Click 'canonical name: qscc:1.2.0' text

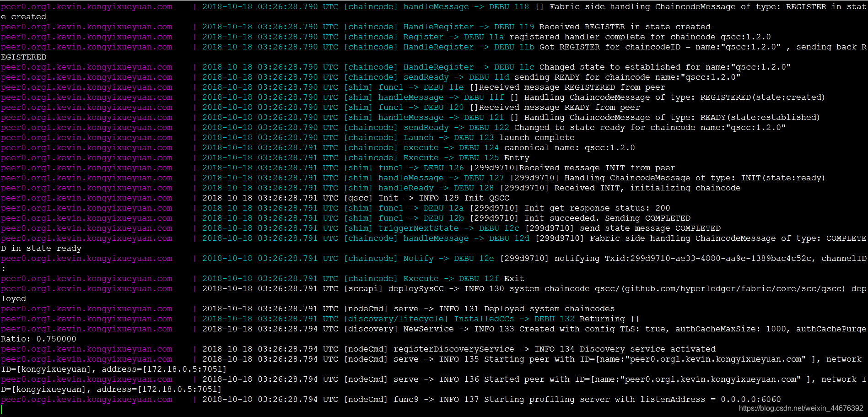coord(570,148)
